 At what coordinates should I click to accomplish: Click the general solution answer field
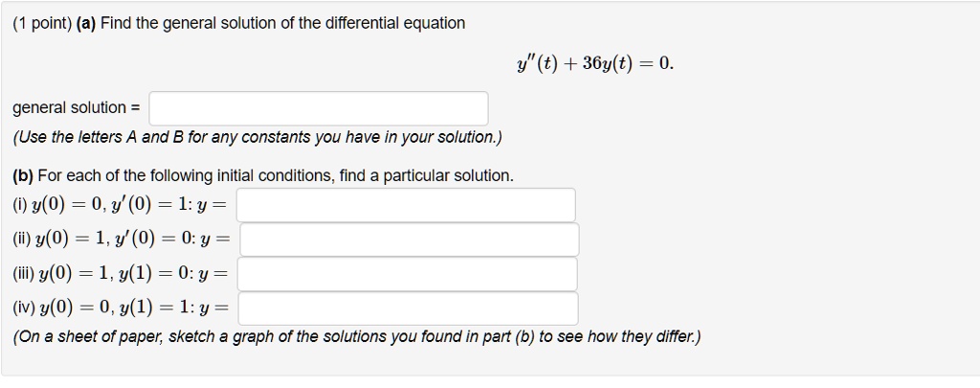click(318, 108)
